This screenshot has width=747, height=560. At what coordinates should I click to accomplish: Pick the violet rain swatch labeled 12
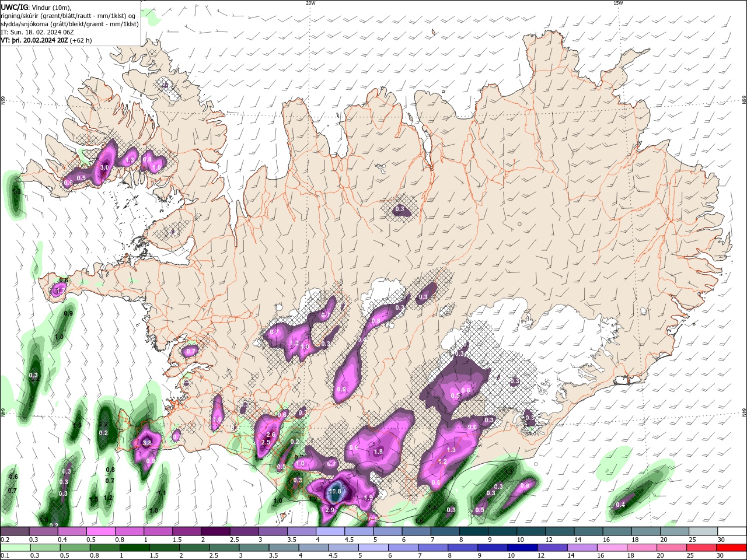click(x=552, y=548)
